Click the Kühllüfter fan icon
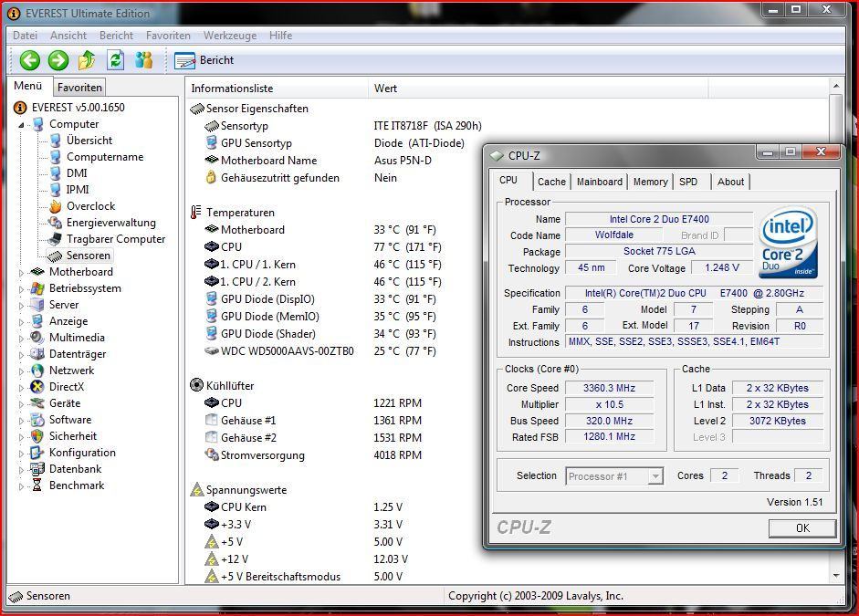Viewport: 859px width, 616px height. [x=196, y=385]
